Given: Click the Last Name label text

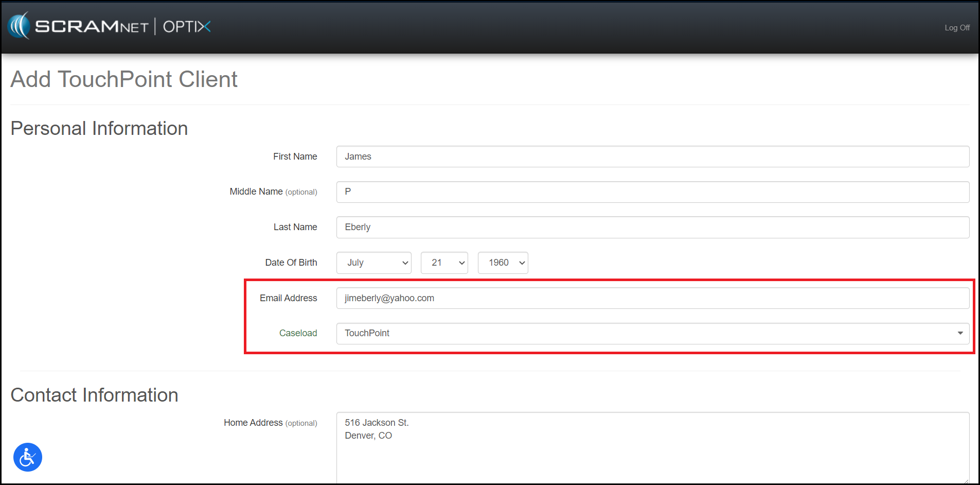Looking at the screenshot, I should point(295,227).
